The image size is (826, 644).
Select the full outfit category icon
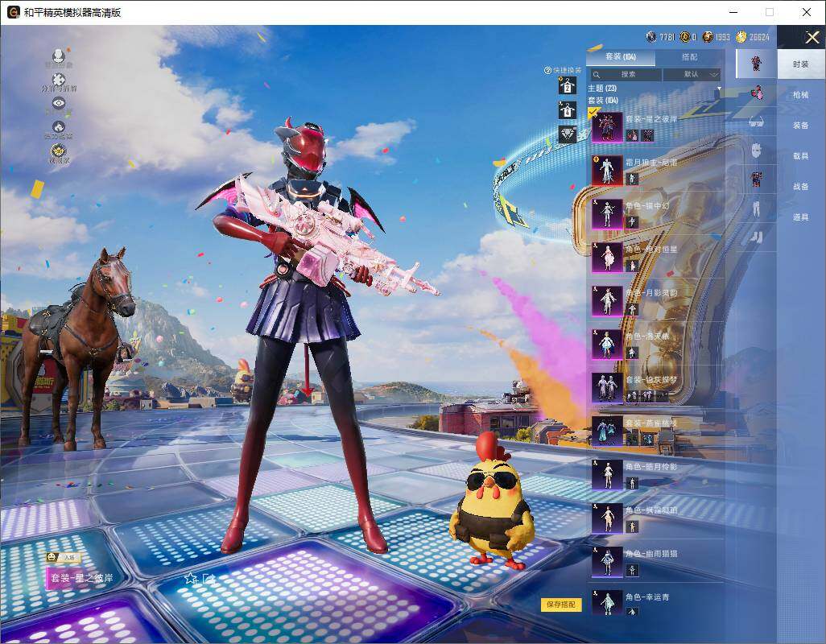(757, 64)
